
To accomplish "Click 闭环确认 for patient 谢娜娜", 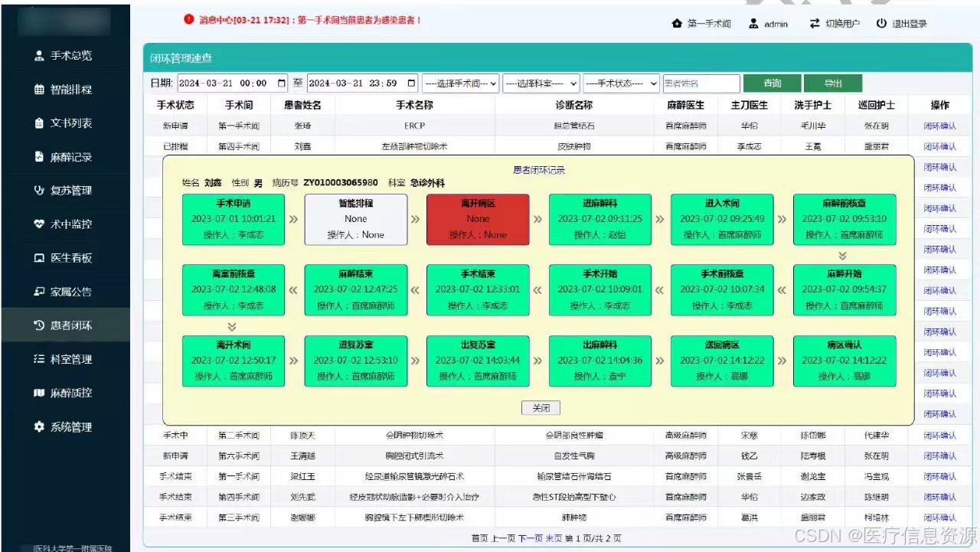I will (x=939, y=518).
